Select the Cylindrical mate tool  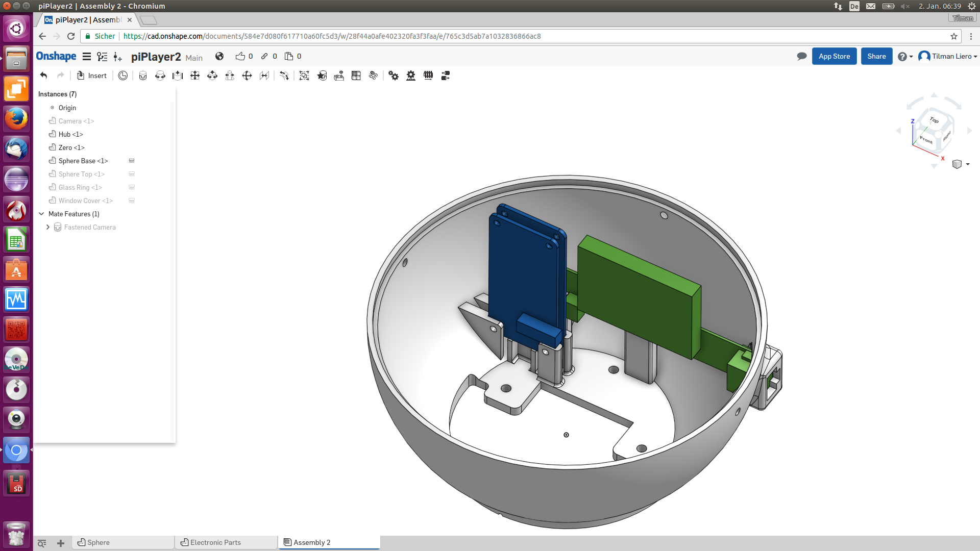(x=212, y=76)
